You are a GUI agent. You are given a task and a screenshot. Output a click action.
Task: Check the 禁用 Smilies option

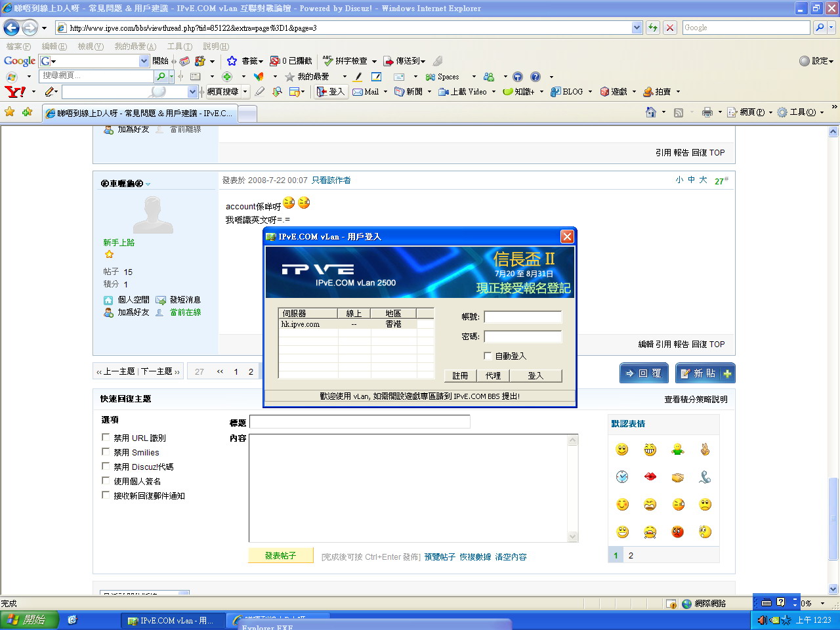106,452
